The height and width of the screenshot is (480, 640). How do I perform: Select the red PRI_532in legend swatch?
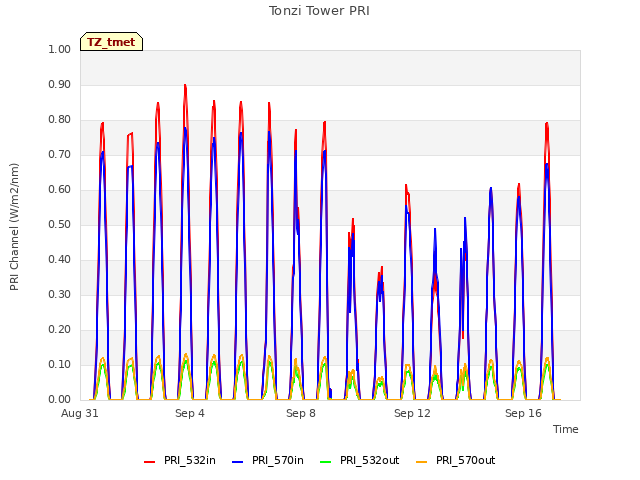[x=149, y=462]
